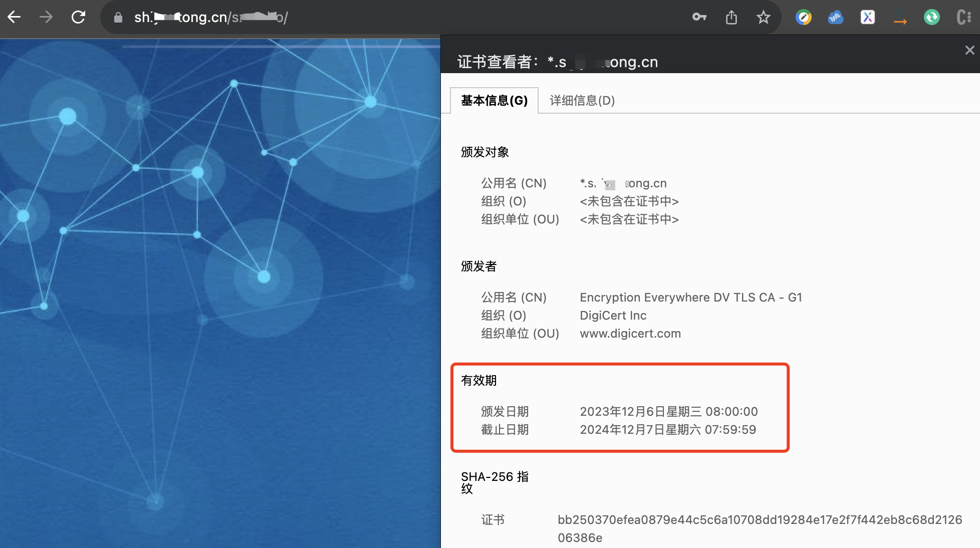
Task: Reload the current page
Action: click(78, 17)
